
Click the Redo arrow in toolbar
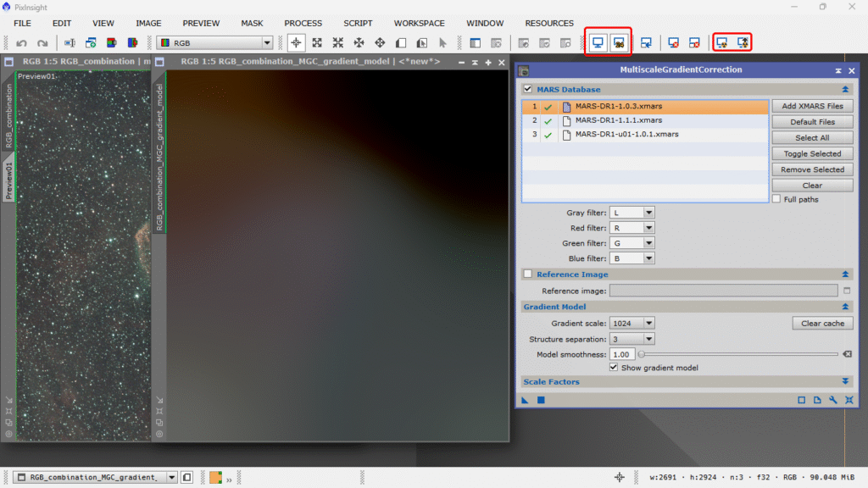coord(42,42)
